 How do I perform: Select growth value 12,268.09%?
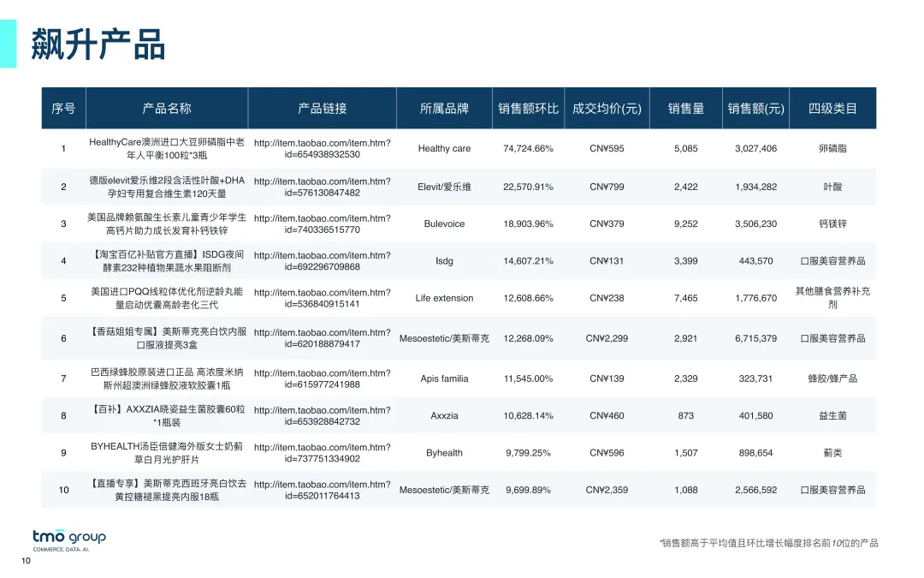pyautogui.click(x=528, y=338)
